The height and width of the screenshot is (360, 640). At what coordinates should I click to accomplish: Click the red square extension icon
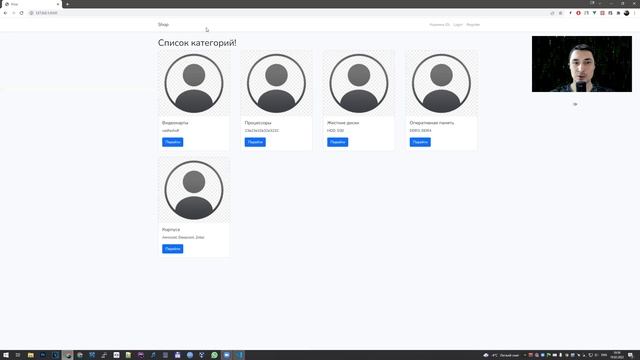click(602, 13)
